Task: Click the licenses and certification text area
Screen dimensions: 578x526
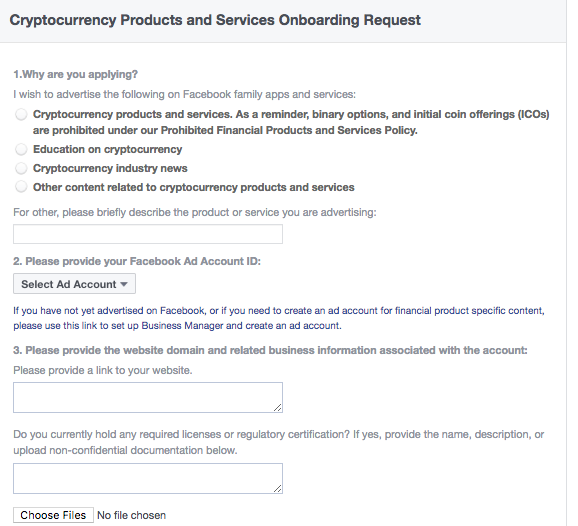Action: pos(148,478)
